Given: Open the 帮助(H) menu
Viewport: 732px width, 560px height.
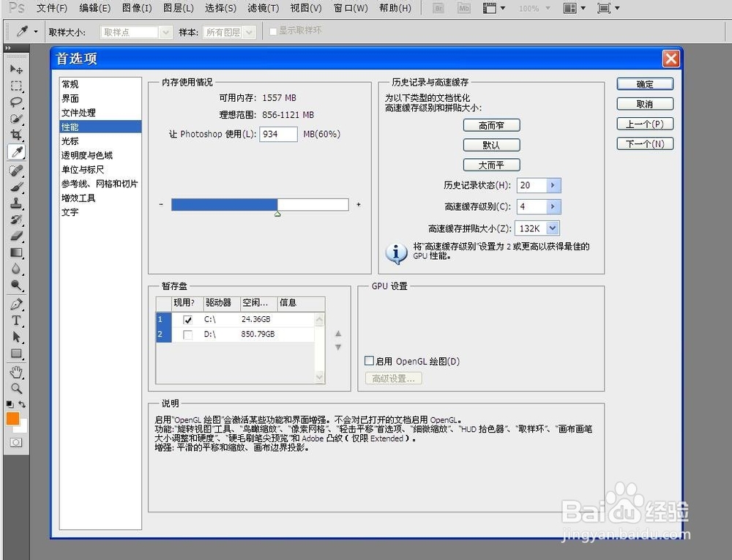Looking at the screenshot, I should [395, 8].
